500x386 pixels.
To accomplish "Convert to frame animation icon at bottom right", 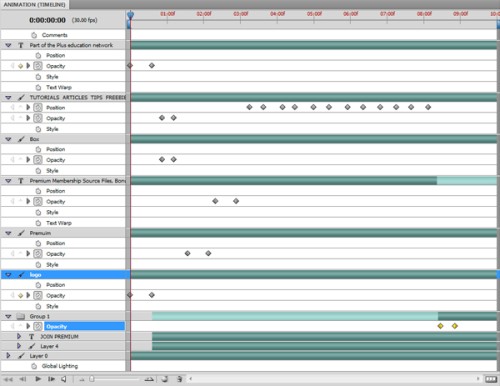I will point(490,379).
